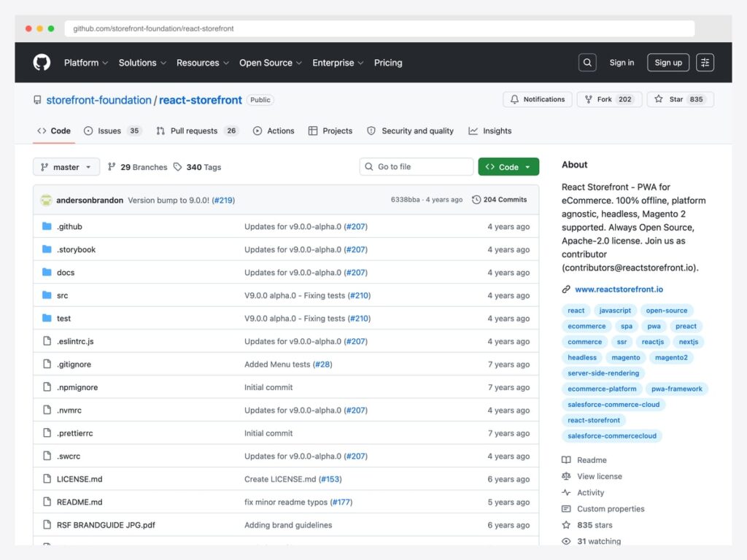Click the history clock icon by 204 Commits
The height and width of the screenshot is (560, 747).
(476, 200)
